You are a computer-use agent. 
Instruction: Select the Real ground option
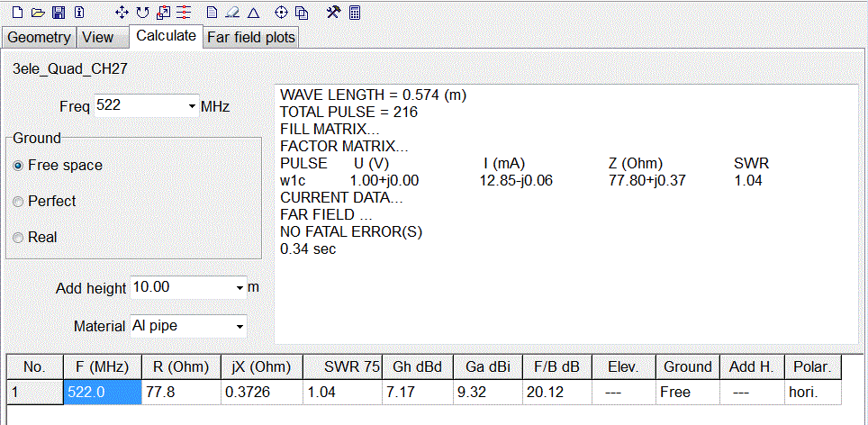(x=18, y=238)
